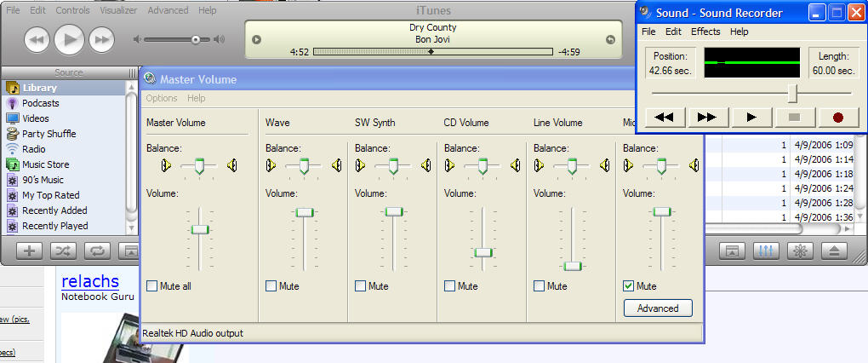Click the iTunes play button
This screenshot has width=868, height=363.
point(69,40)
